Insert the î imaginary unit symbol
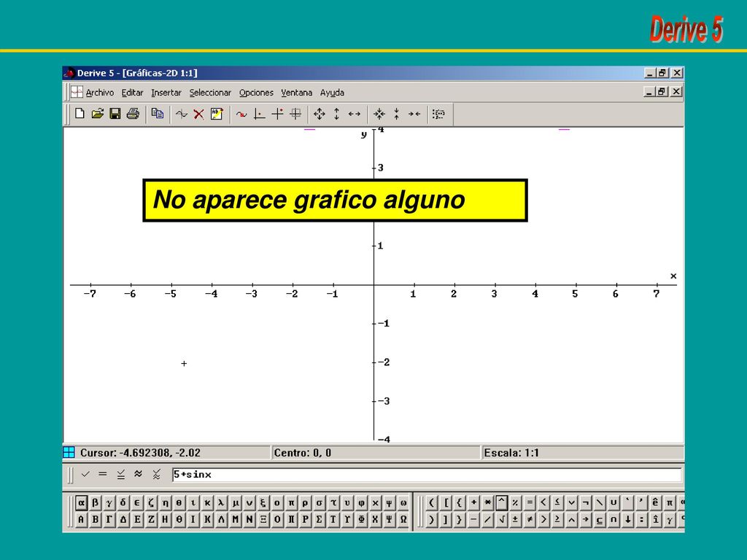747x560 pixels. pos(656,519)
